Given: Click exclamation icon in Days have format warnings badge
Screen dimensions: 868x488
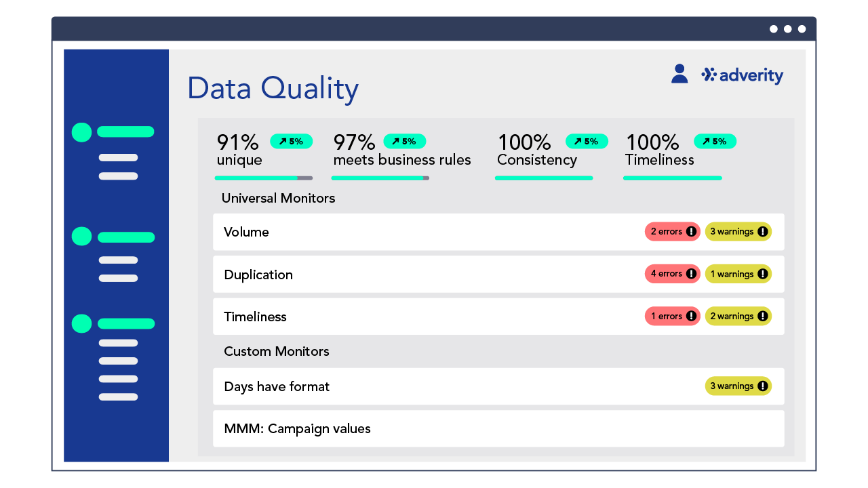Looking at the screenshot, I should [763, 386].
